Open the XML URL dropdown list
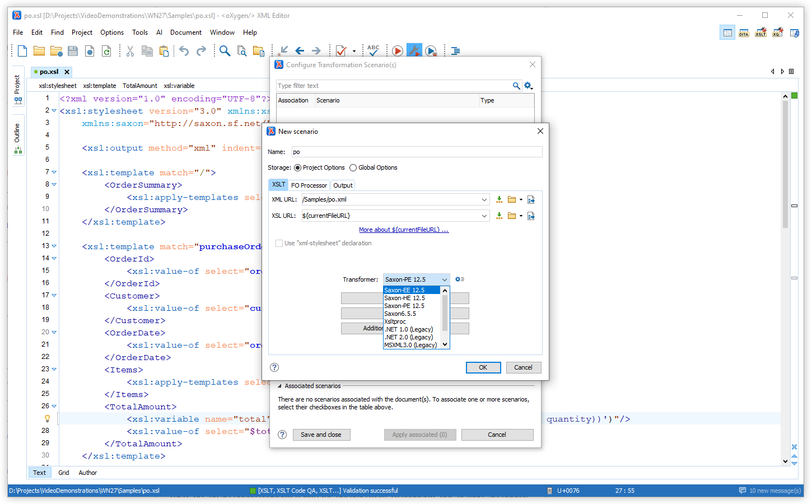The image size is (812, 504). [x=484, y=199]
